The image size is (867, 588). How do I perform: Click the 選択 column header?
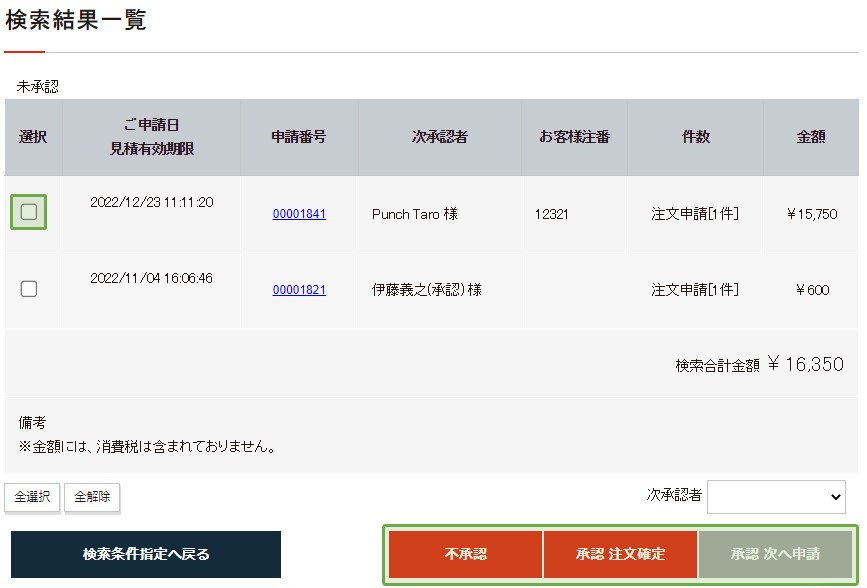(x=33, y=137)
